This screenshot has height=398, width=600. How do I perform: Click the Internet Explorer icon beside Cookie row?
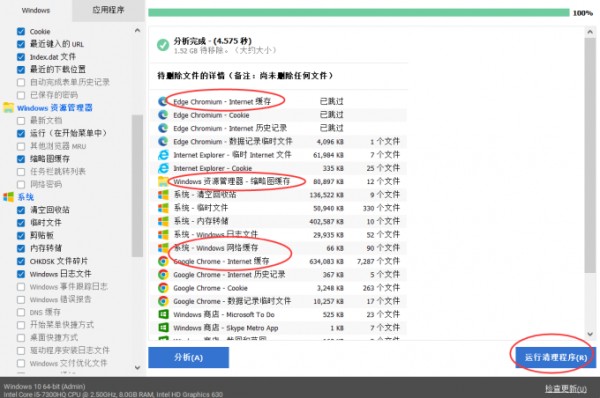pyautogui.click(x=163, y=168)
